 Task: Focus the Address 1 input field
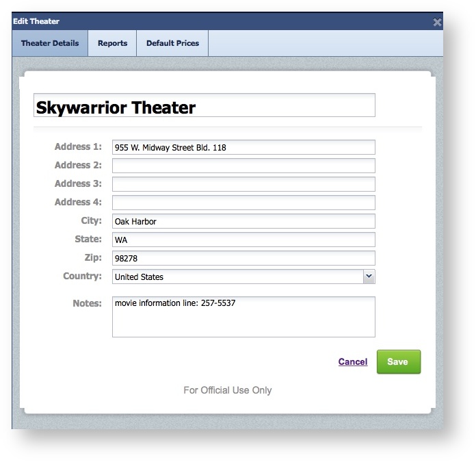[x=243, y=147]
